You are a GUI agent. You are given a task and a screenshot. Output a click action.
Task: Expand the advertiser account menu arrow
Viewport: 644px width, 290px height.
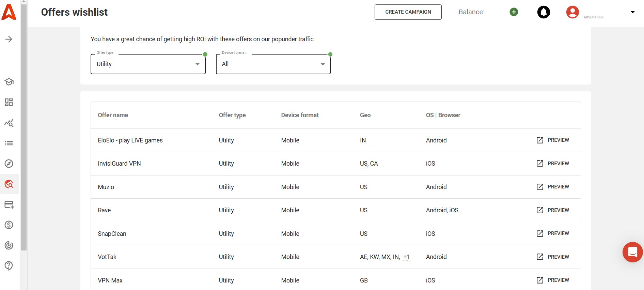632,12
